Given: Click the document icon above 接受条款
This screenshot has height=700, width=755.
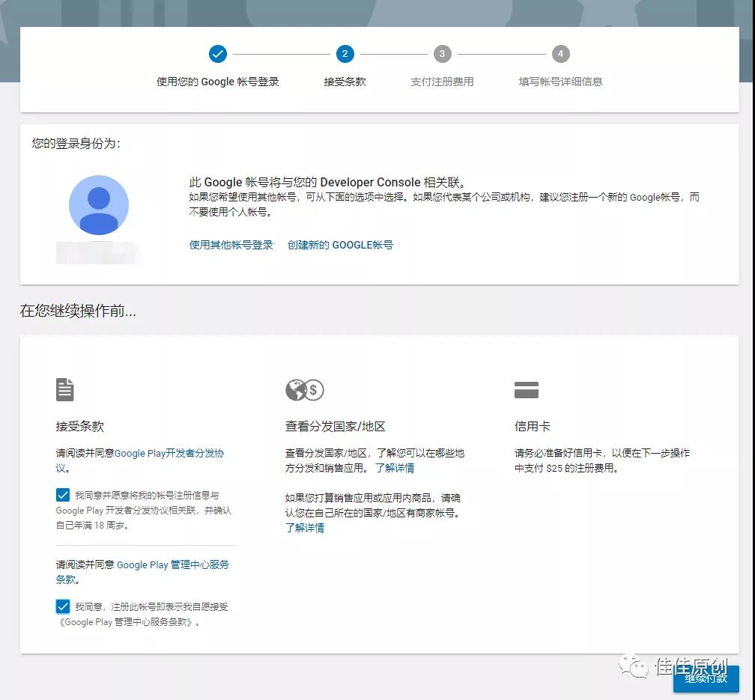Looking at the screenshot, I should [65, 389].
